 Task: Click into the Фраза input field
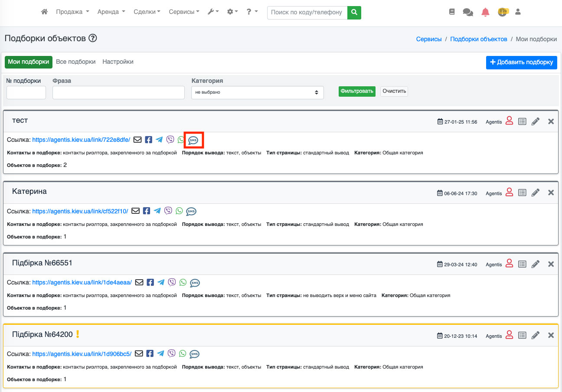118,92
